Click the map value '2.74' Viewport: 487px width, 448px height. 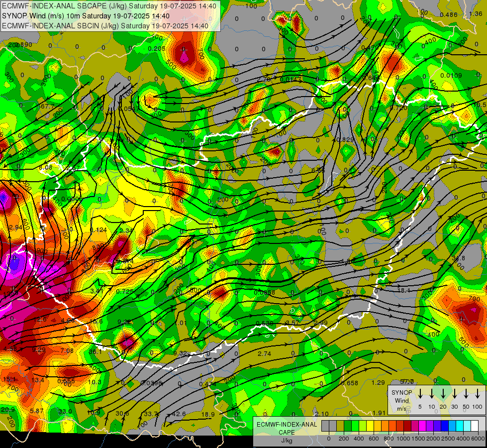coord(264,353)
